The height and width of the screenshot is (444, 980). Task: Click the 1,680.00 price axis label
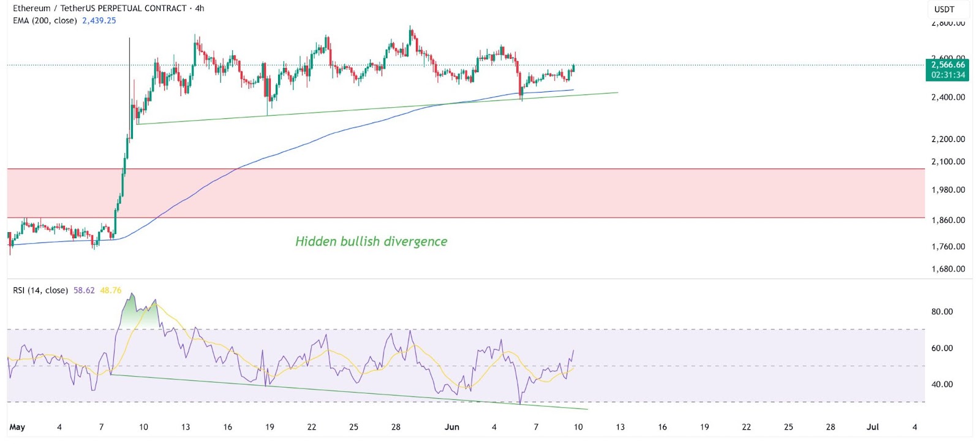[948, 269]
